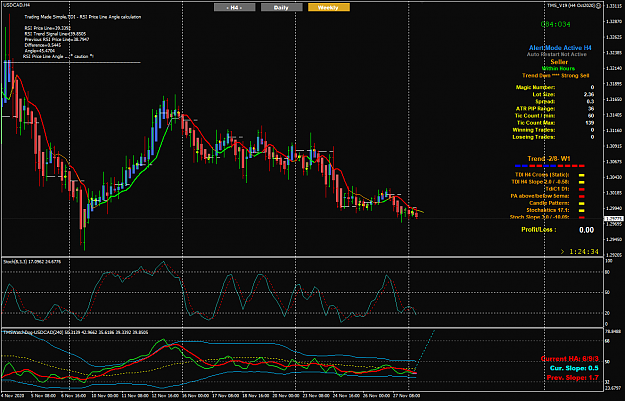The height and width of the screenshot is (401, 625).
Task: Click the 12 Nov 16:00 time axis label
Action: point(165,396)
